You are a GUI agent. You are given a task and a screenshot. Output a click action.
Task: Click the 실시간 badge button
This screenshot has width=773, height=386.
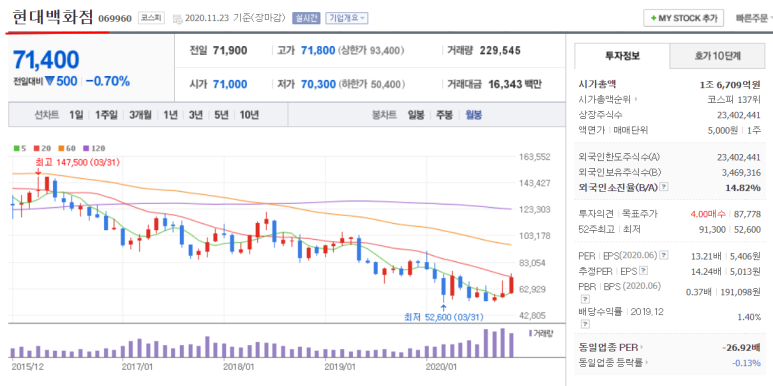[306, 18]
